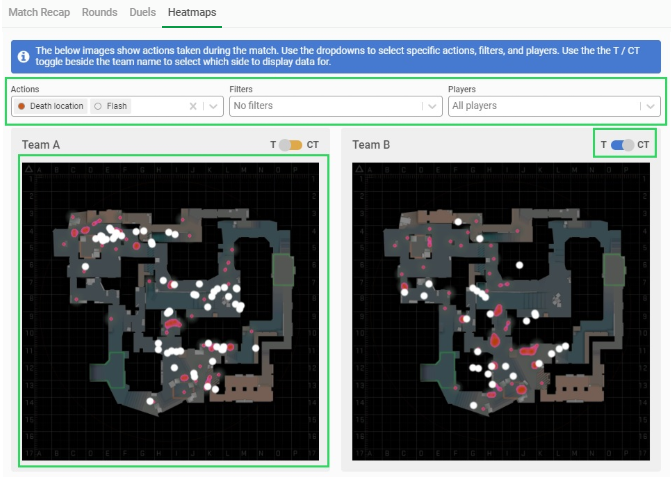The width and height of the screenshot is (671, 477).
Task: Open the Rounds tab
Action: 100,12
